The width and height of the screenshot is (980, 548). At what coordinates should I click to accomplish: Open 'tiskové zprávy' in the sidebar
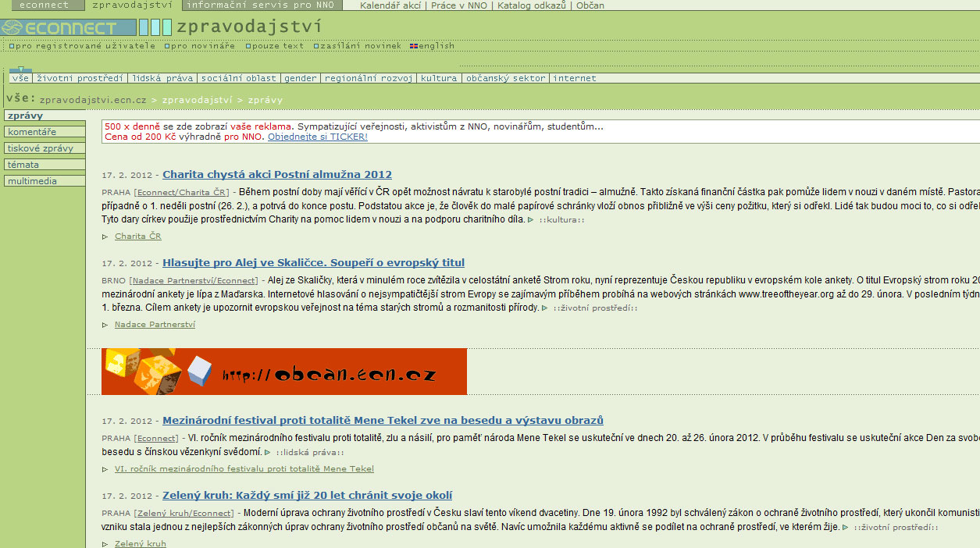(x=41, y=148)
